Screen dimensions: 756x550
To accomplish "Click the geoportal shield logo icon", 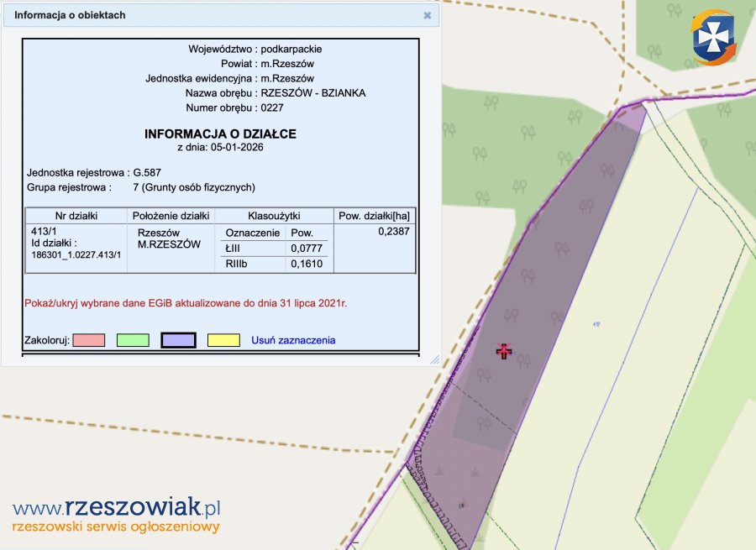I will pyautogui.click(x=712, y=38).
